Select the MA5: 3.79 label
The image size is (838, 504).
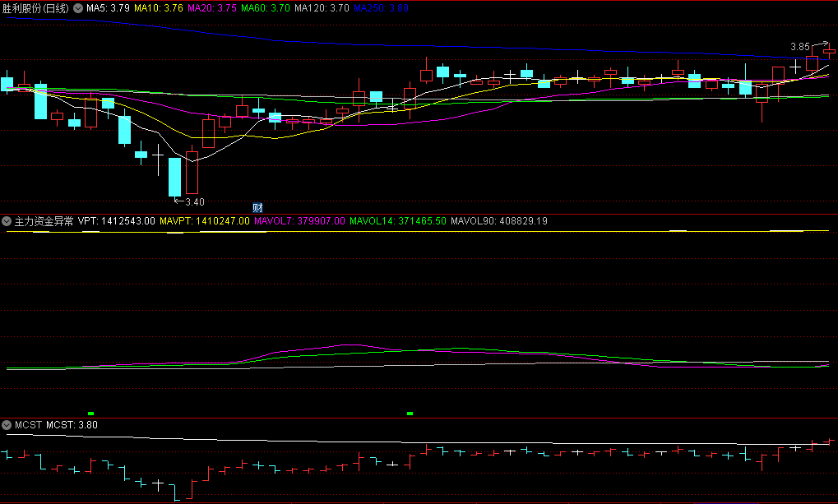click(x=108, y=8)
